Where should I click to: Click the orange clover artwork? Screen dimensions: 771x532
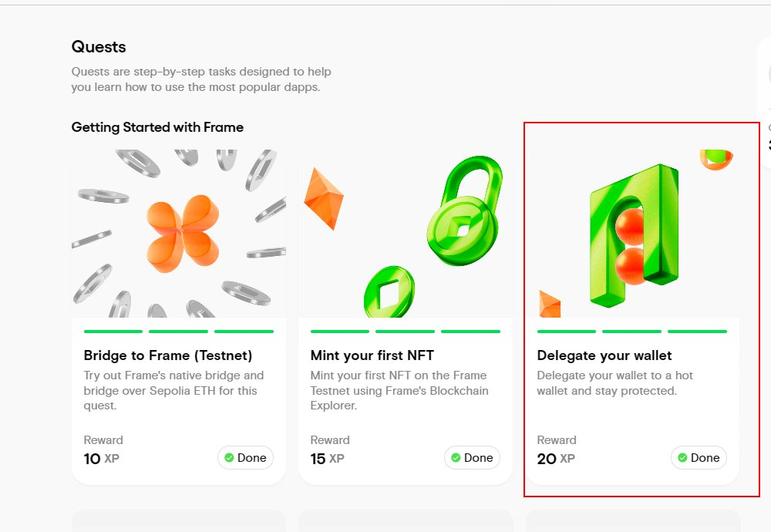(x=183, y=232)
